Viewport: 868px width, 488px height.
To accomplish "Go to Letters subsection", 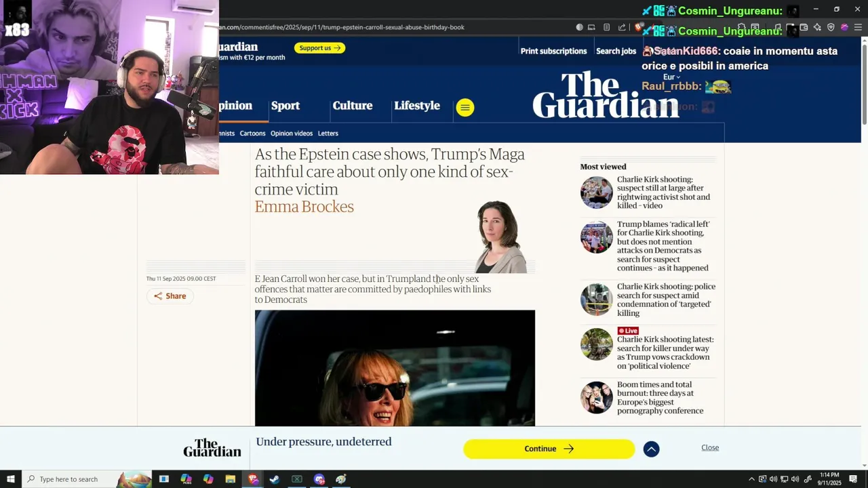I will pyautogui.click(x=328, y=134).
